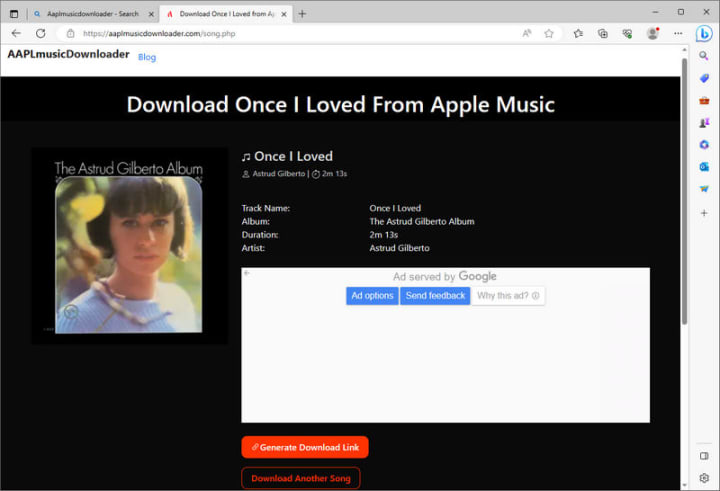Click the Once I Loved song title
The width and height of the screenshot is (720, 491).
293,156
